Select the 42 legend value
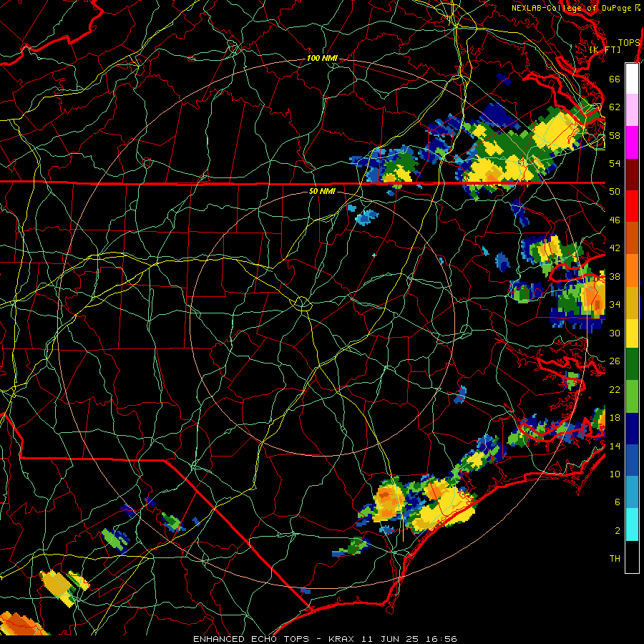This screenshot has height=644, width=644. (x=615, y=248)
